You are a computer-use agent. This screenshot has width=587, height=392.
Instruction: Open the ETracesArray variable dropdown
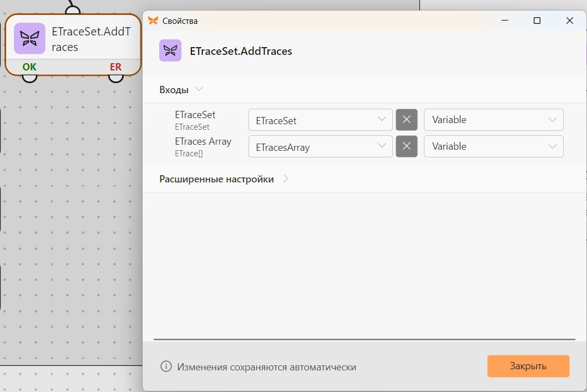(x=321, y=146)
